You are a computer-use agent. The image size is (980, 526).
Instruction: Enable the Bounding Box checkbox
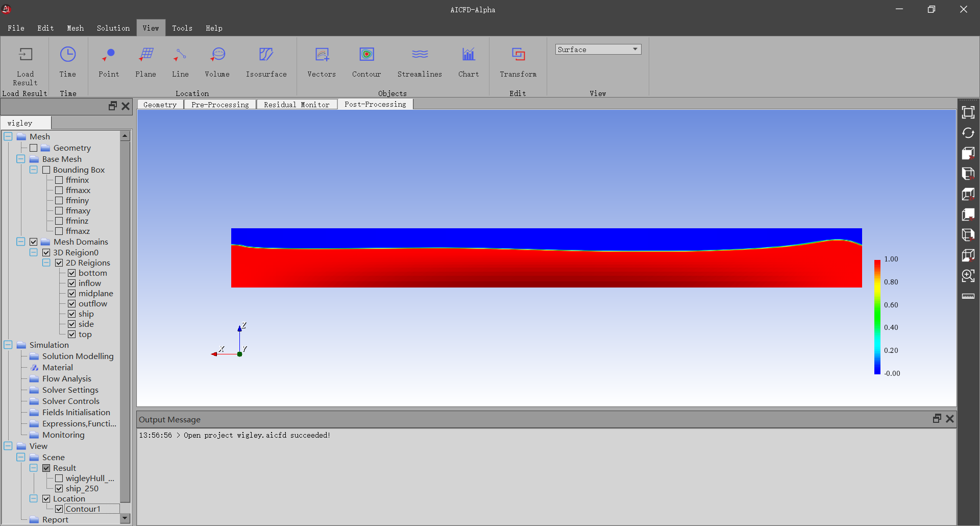[x=46, y=170]
